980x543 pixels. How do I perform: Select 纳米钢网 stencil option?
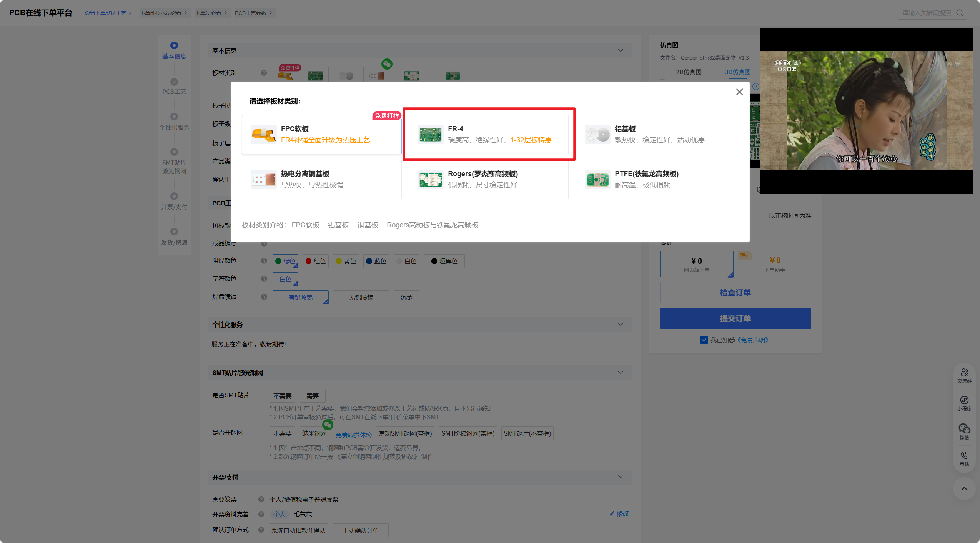(x=314, y=433)
